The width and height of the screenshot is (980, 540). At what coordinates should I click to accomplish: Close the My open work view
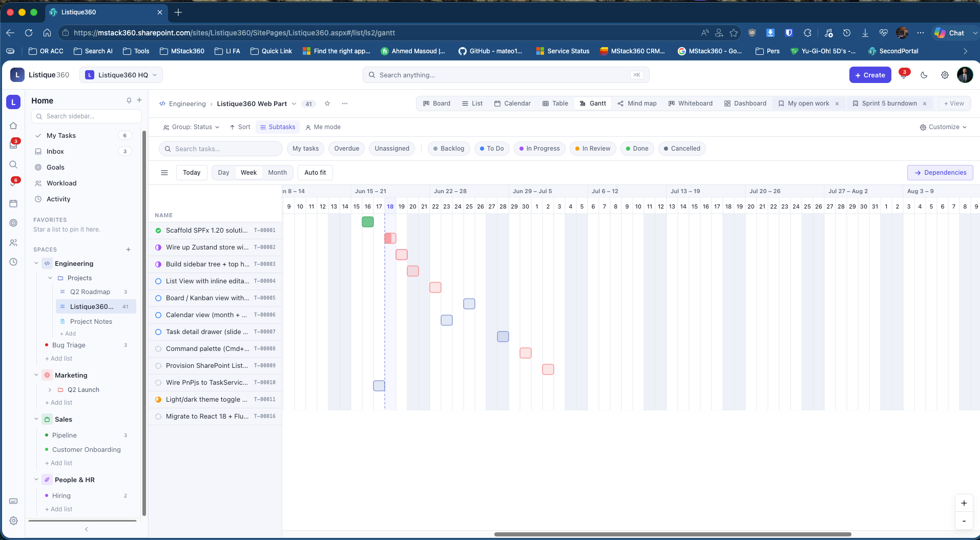pos(837,103)
